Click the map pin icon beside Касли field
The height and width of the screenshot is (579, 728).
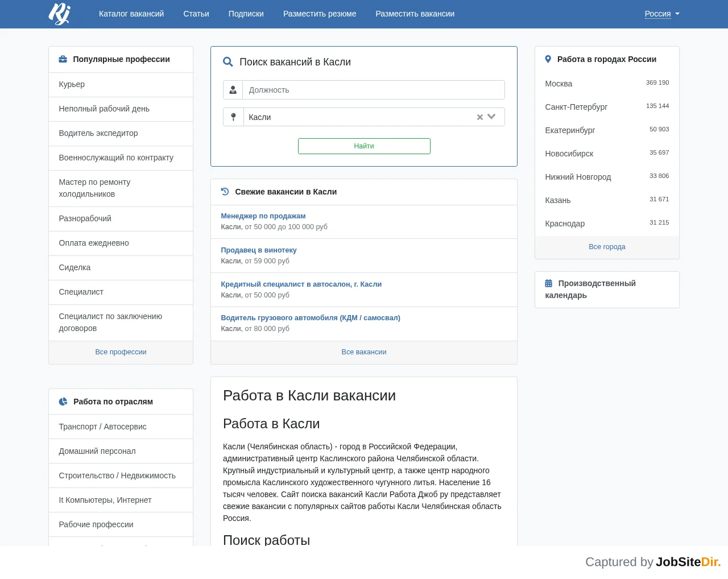233,117
